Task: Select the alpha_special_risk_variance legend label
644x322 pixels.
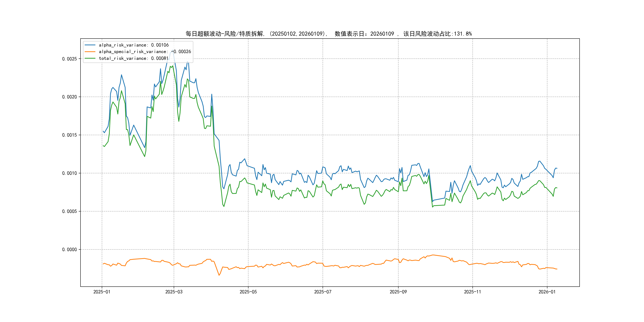Action: tap(145, 52)
